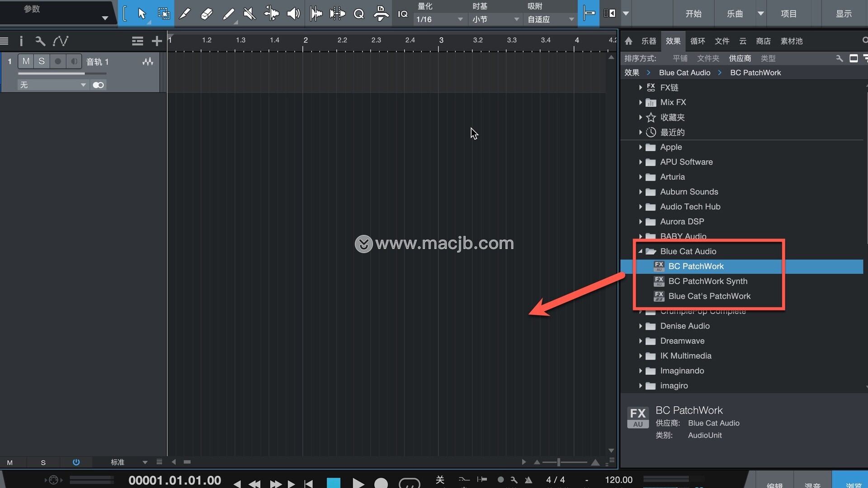
Task: Open browser wrench settings icon
Action: pyautogui.click(x=840, y=58)
